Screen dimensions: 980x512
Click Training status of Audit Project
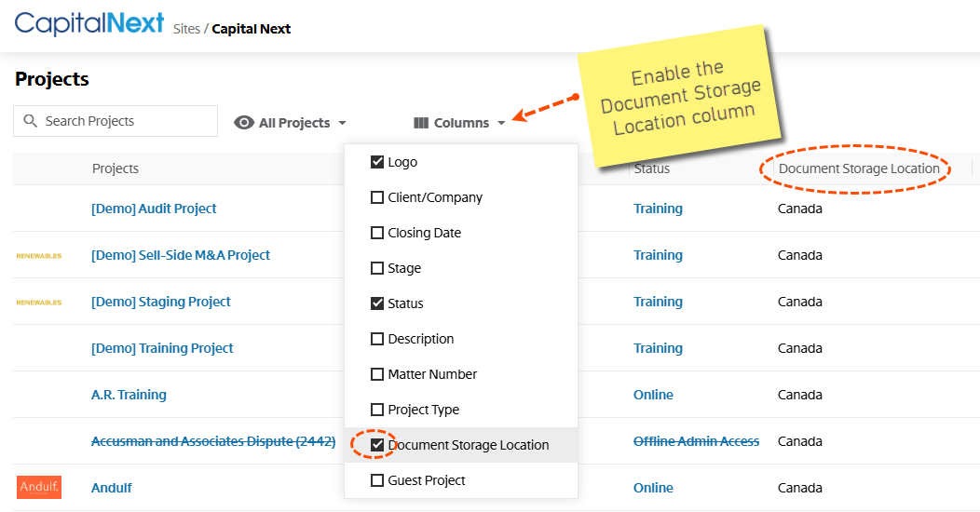coord(658,209)
